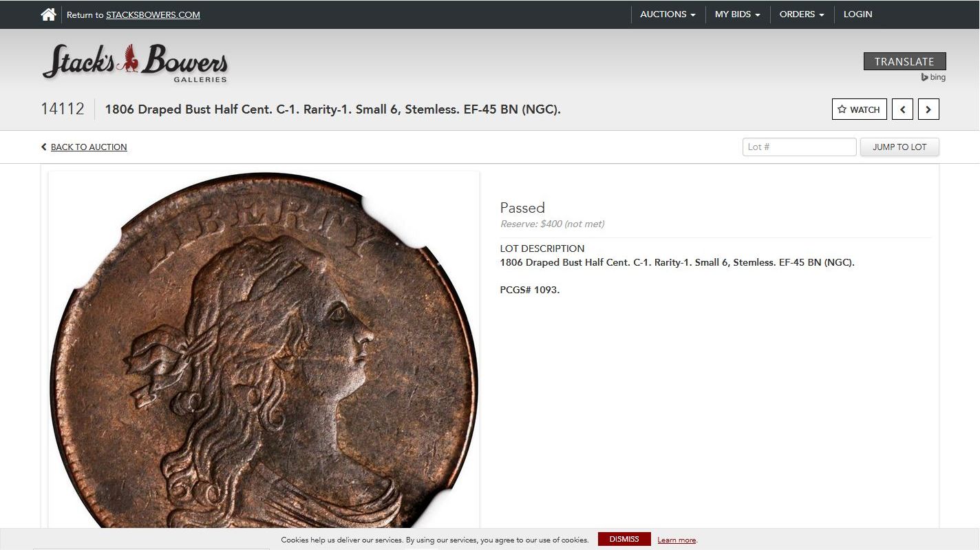Screen dimensions: 980x550
Task: Click the JUMP TO LOT button
Action: (x=899, y=147)
